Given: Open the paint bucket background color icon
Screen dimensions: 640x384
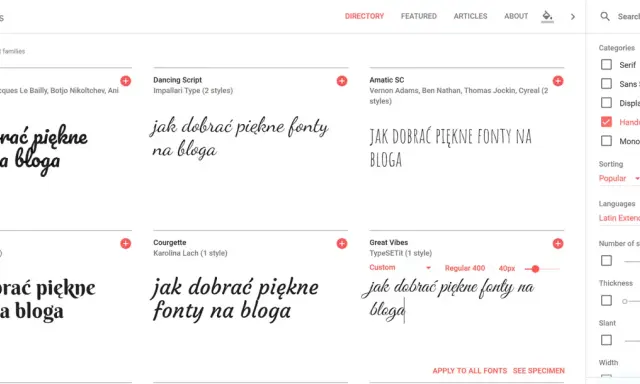Looking at the screenshot, I should point(547,16).
